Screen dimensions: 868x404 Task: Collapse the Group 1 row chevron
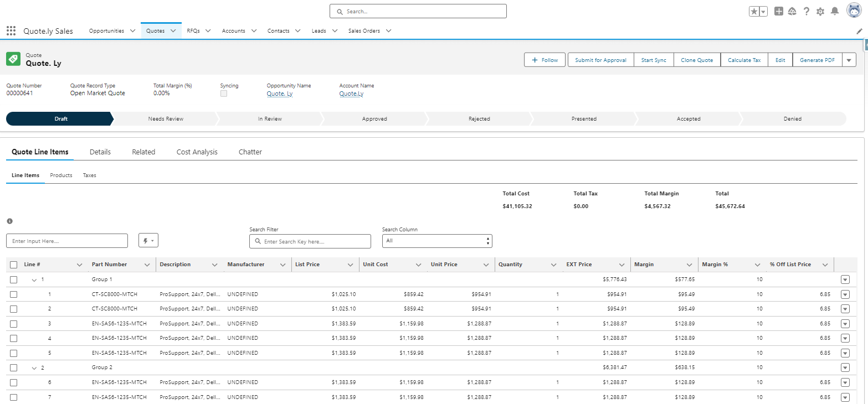(x=34, y=280)
